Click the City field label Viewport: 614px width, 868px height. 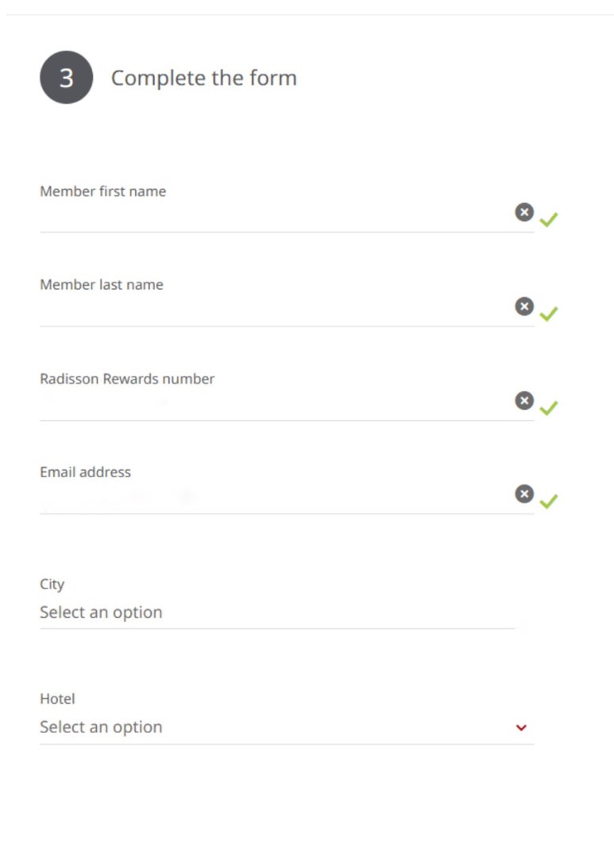[x=52, y=584]
